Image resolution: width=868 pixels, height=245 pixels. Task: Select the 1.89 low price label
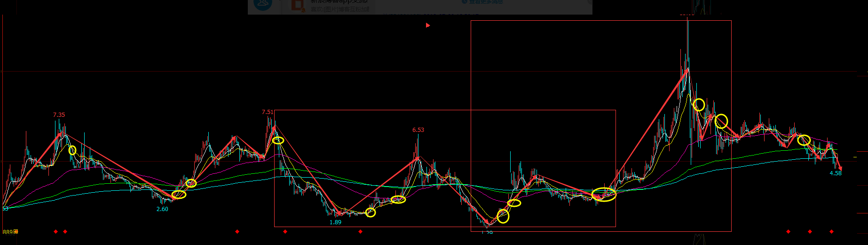[335, 222]
